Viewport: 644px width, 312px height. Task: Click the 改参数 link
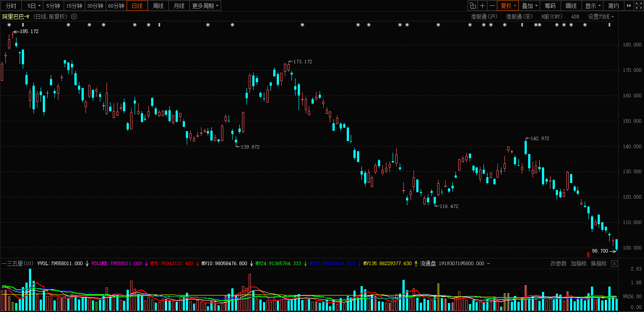tap(558, 263)
